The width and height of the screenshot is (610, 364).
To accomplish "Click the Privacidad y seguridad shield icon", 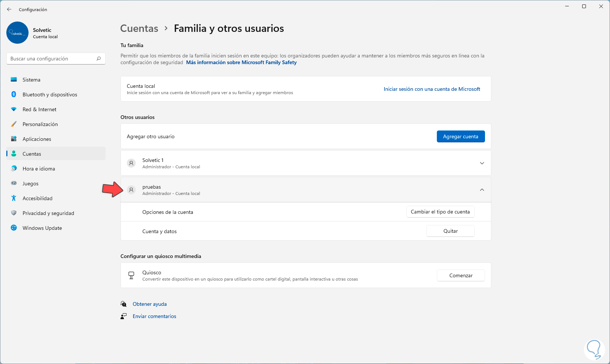I will [x=14, y=213].
